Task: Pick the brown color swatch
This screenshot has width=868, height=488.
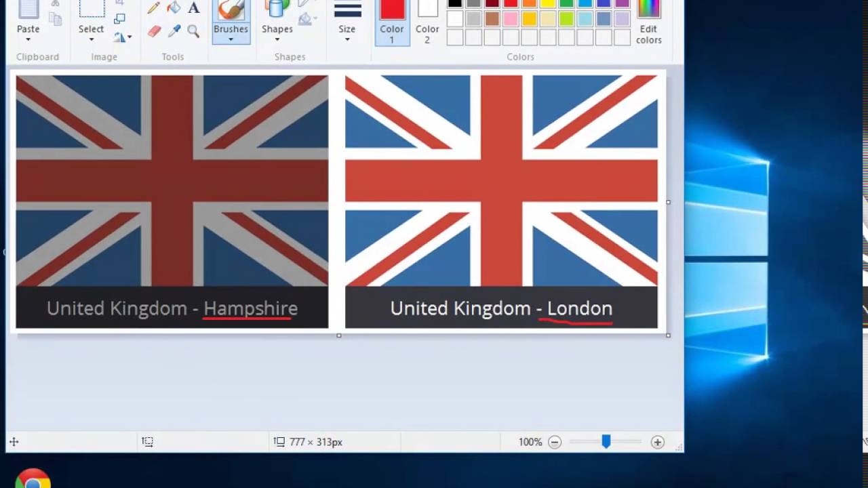Action: [492, 19]
